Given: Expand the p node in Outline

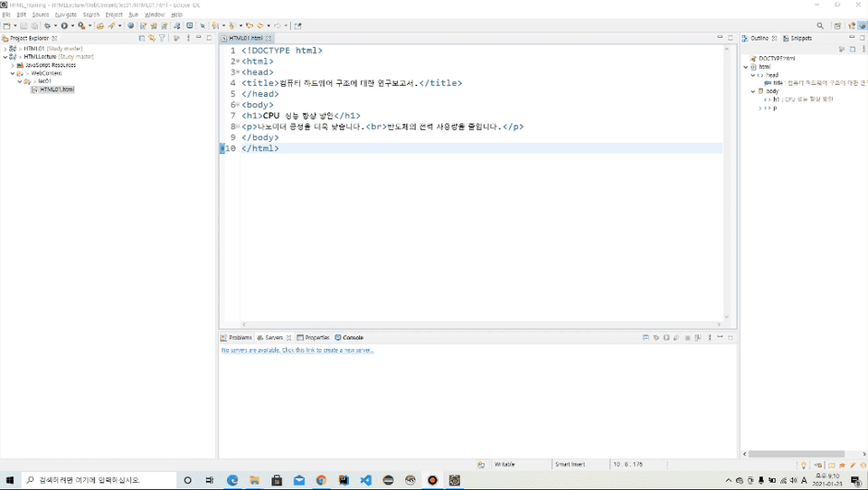Looking at the screenshot, I should pyautogui.click(x=760, y=108).
